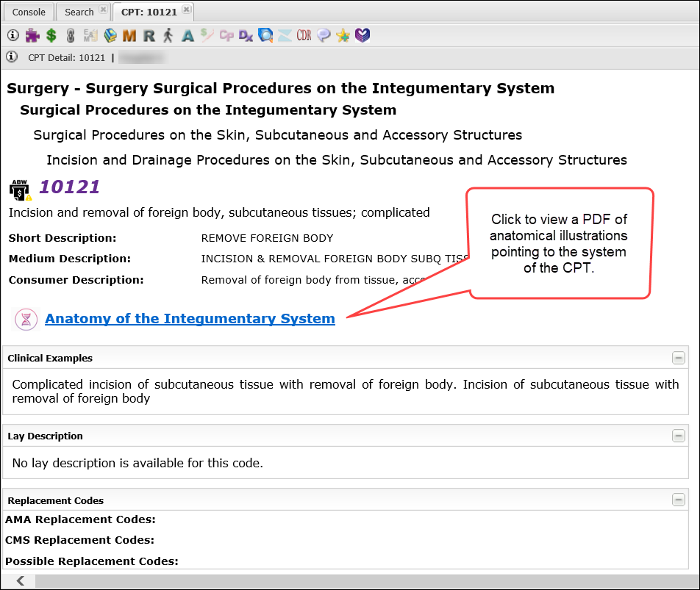Image resolution: width=700 pixels, height=590 pixels.
Task: Collapse the Replacement Codes section
Action: (678, 500)
